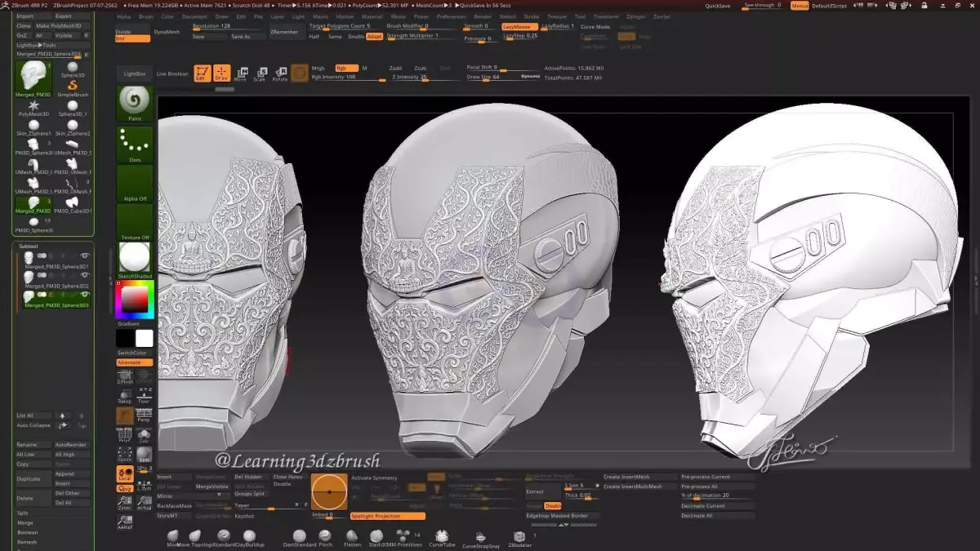Open the Preferences menu

point(451,16)
